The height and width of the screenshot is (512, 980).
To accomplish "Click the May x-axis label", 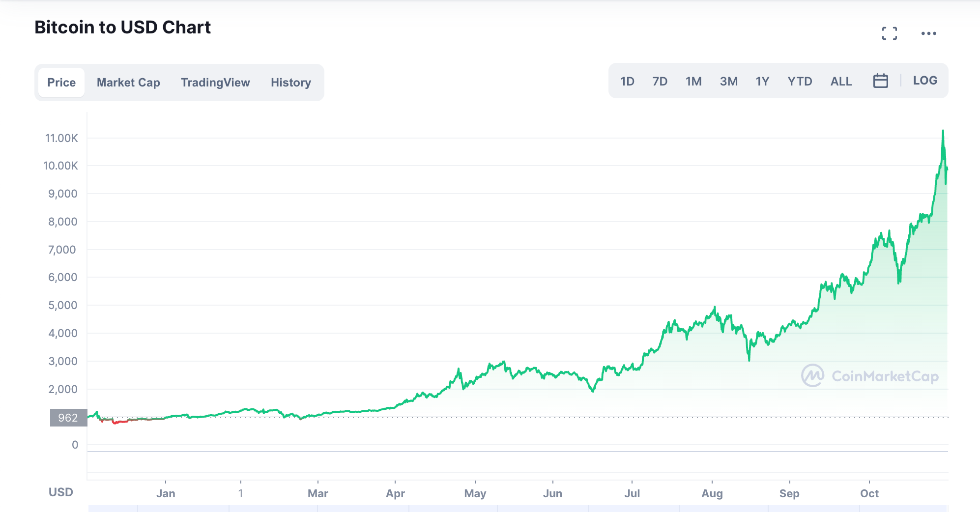I will pos(475,493).
